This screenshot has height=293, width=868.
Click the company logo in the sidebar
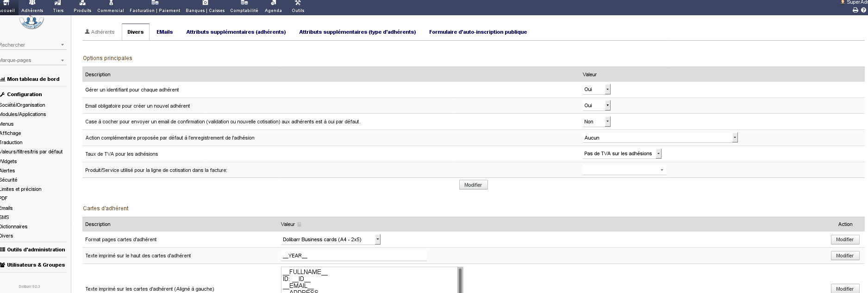pos(31,22)
